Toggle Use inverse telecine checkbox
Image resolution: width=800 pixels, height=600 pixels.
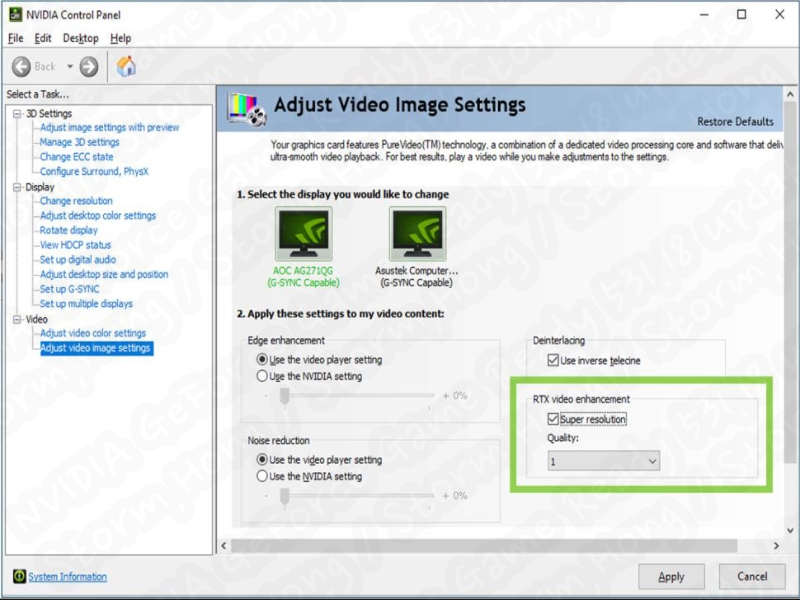(x=553, y=360)
